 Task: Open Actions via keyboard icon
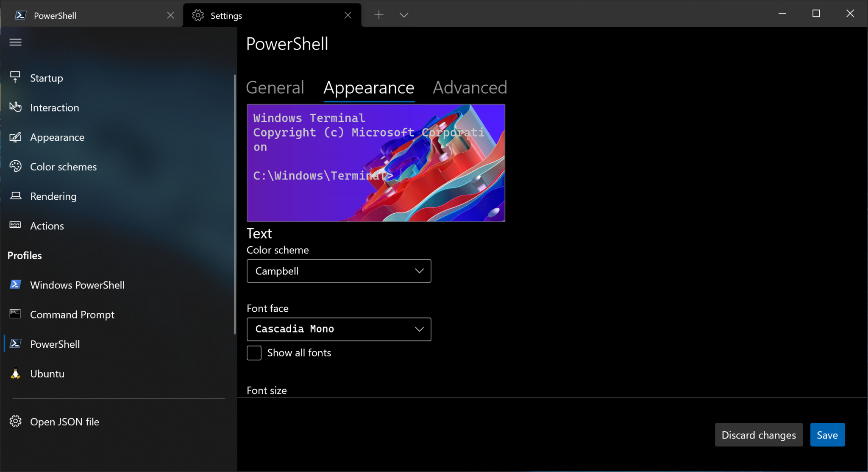click(x=15, y=225)
